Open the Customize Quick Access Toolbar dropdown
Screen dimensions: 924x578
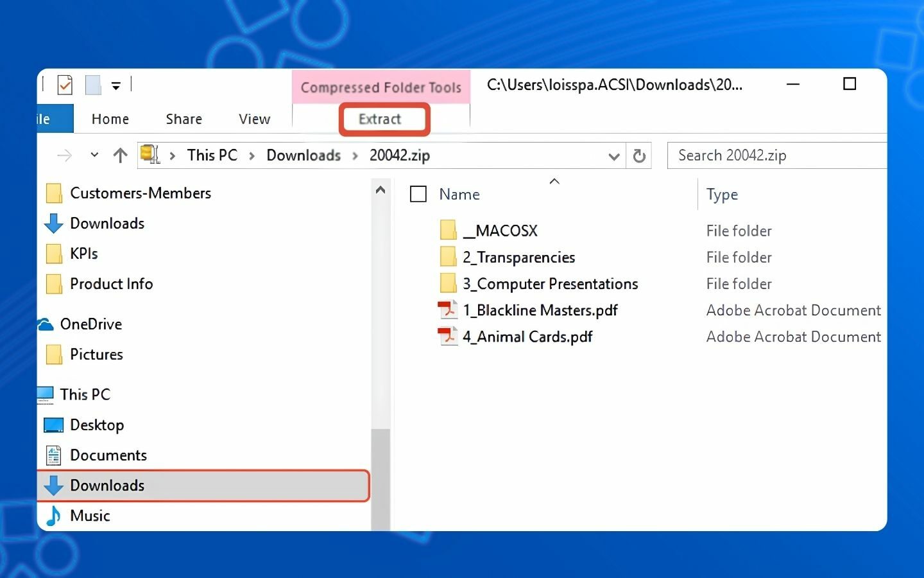[116, 85]
